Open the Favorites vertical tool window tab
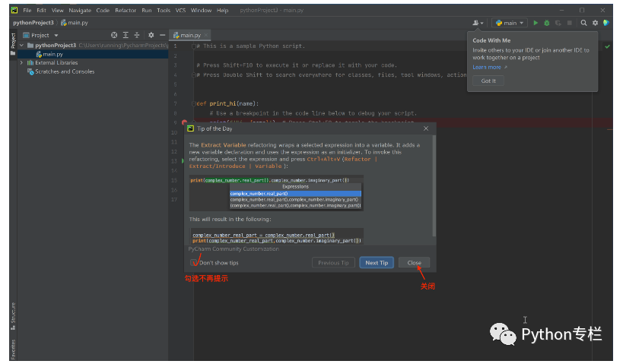This screenshot has width=623, height=364. point(13,350)
